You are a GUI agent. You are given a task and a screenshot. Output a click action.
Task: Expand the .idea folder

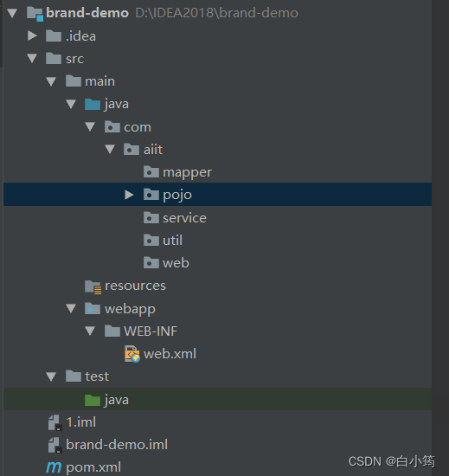coord(32,35)
